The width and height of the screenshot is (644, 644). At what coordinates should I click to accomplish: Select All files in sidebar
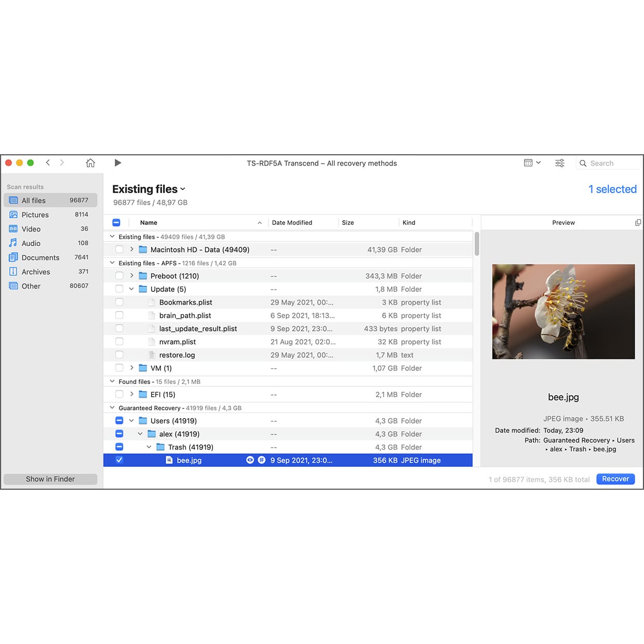[x=50, y=200]
